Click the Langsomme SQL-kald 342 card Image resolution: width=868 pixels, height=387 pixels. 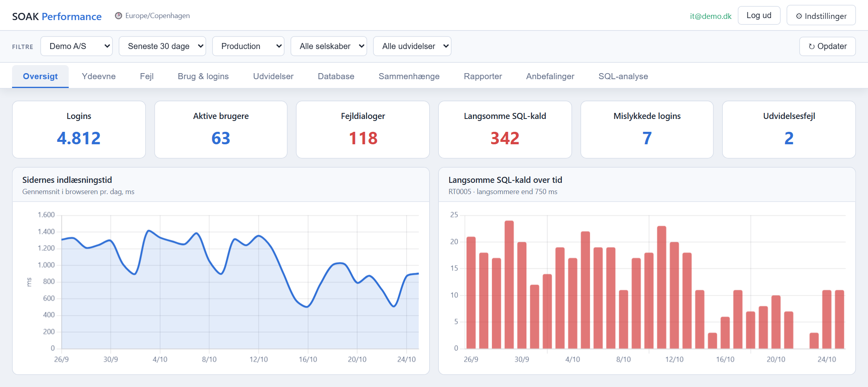click(x=505, y=129)
